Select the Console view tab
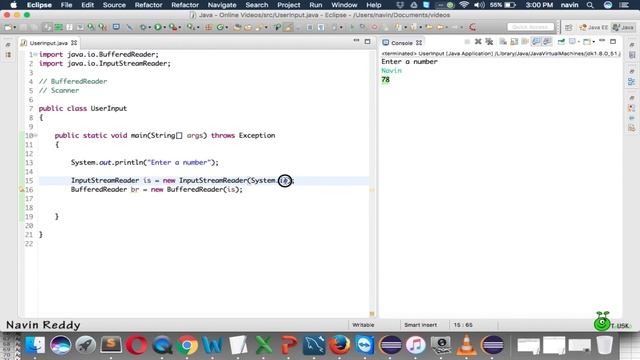This screenshot has width=640, height=360. pyautogui.click(x=402, y=43)
